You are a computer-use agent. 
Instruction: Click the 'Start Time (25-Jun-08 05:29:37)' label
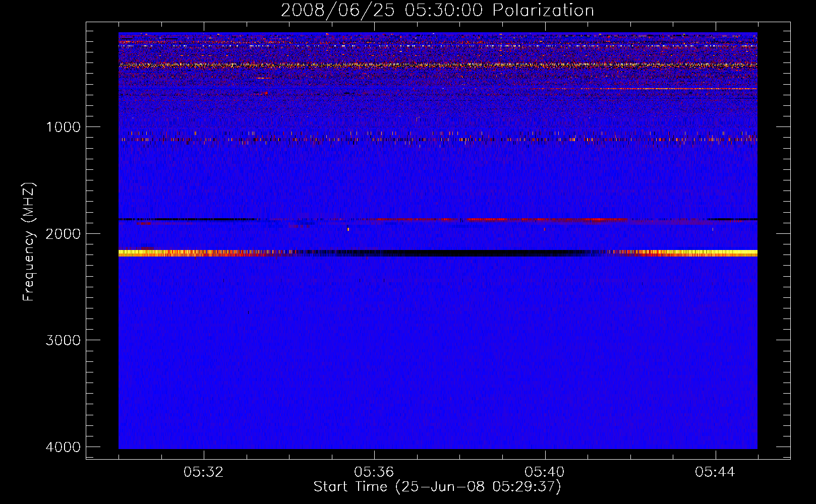point(437,487)
